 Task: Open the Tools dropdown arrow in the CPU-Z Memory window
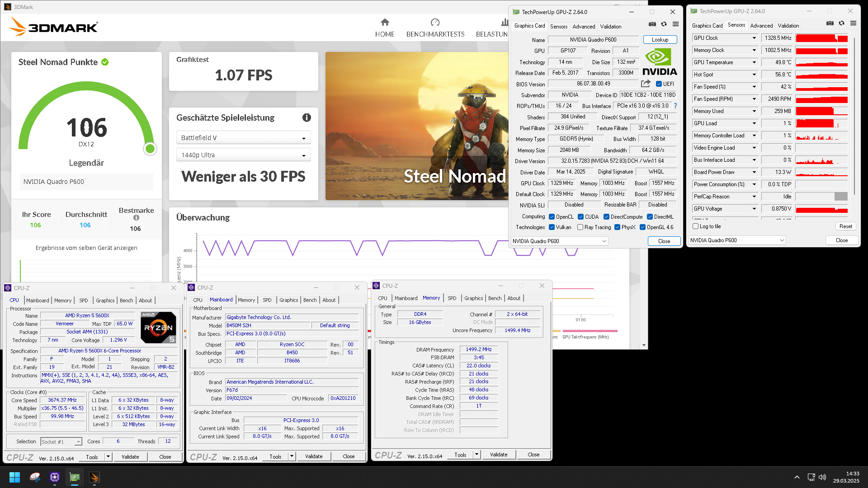476,455
